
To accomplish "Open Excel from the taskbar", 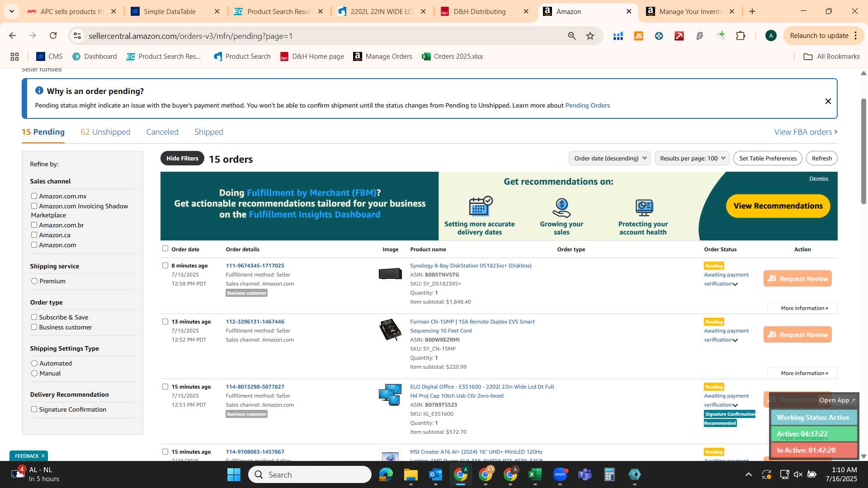I will coord(535,474).
